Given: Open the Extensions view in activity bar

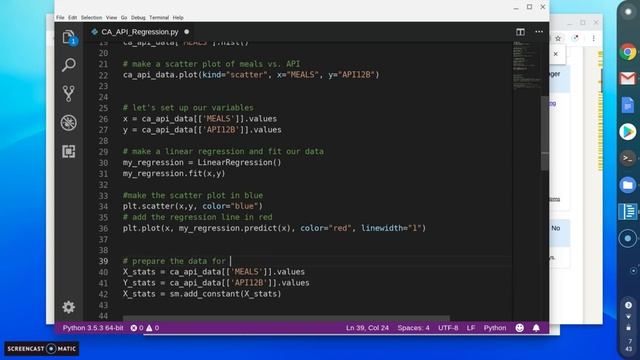Looking at the screenshot, I should tap(69, 151).
